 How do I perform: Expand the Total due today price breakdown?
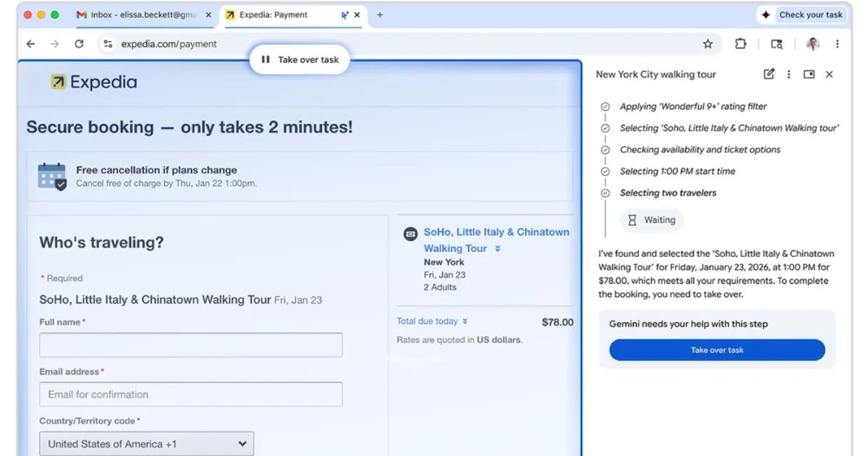click(464, 321)
